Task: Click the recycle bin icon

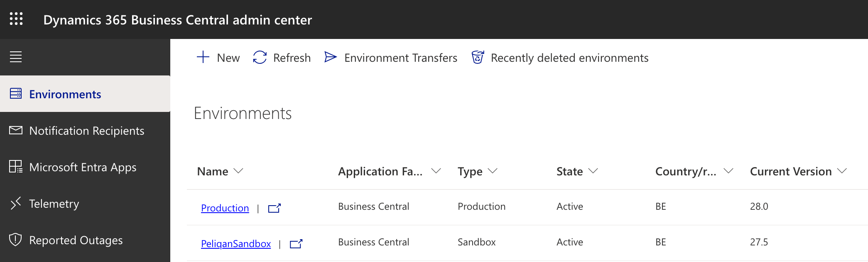Action: pyautogui.click(x=478, y=57)
